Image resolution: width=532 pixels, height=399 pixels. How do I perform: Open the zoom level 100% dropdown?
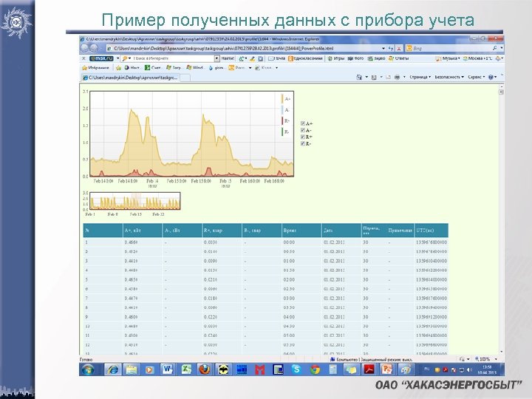[x=496, y=359]
